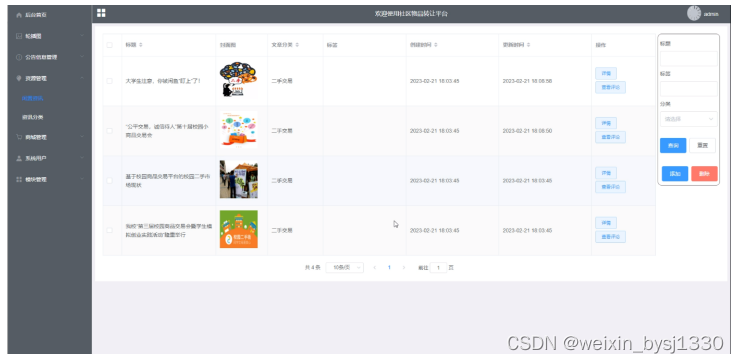Click the 查询 search button
Viewport: 739px width, 363px height.
coord(673,145)
